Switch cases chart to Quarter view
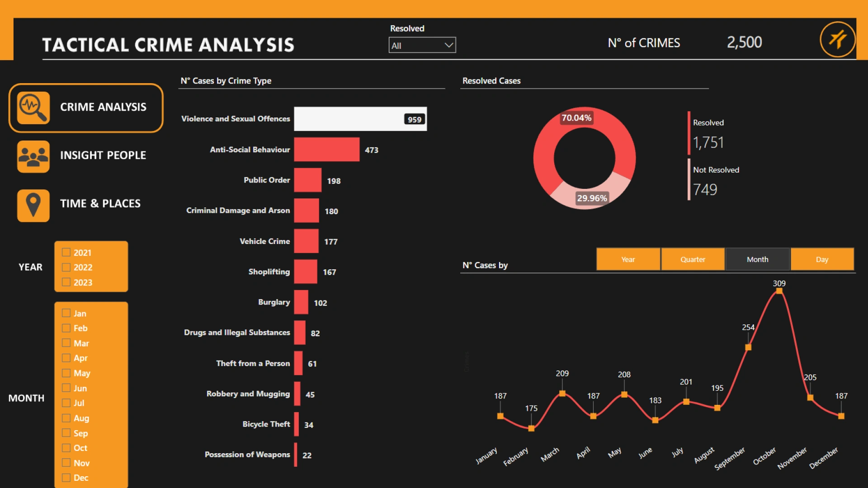 click(x=693, y=259)
